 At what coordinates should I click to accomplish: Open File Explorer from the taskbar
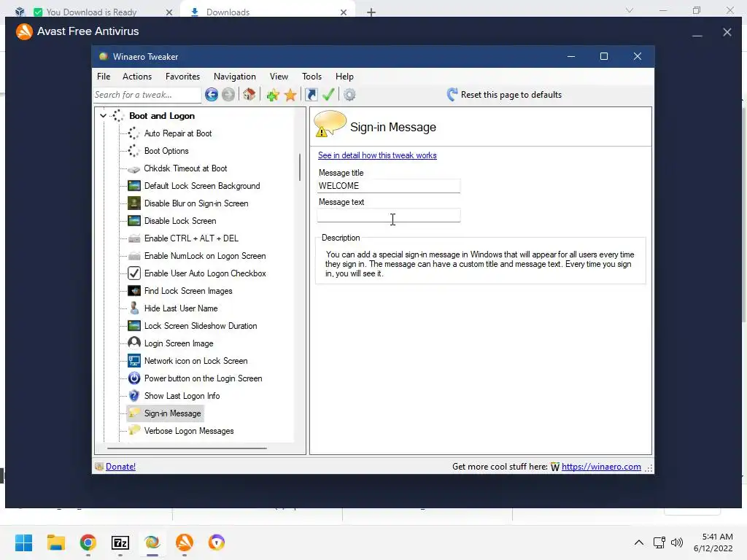click(55, 542)
